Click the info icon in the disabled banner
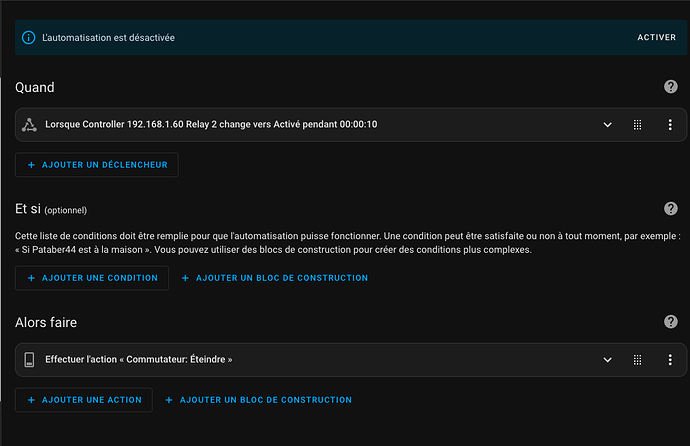690x446 pixels. 28,37
